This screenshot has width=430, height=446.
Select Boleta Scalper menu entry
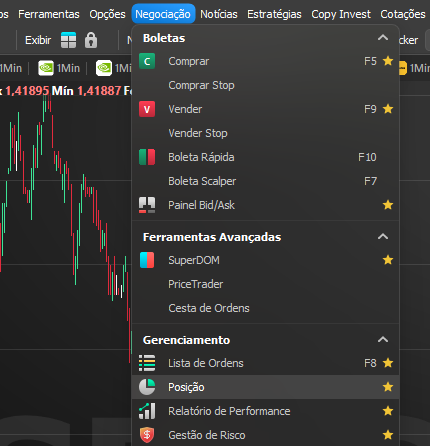pos(266,181)
